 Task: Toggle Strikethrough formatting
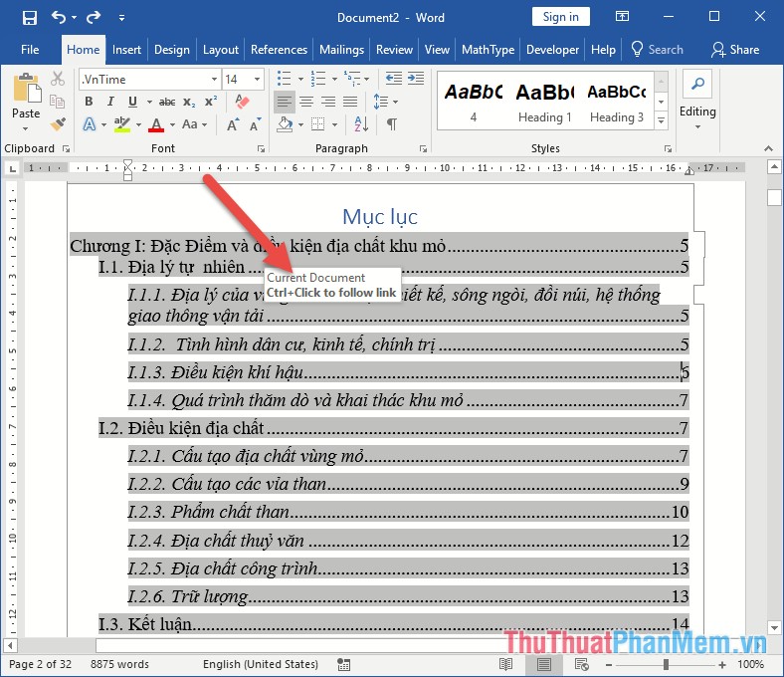(x=167, y=103)
